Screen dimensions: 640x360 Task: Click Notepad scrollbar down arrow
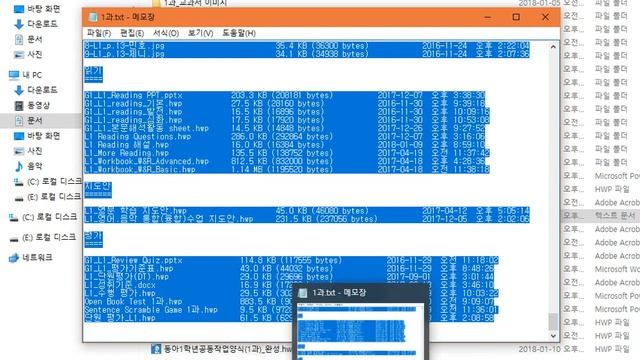point(553,336)
